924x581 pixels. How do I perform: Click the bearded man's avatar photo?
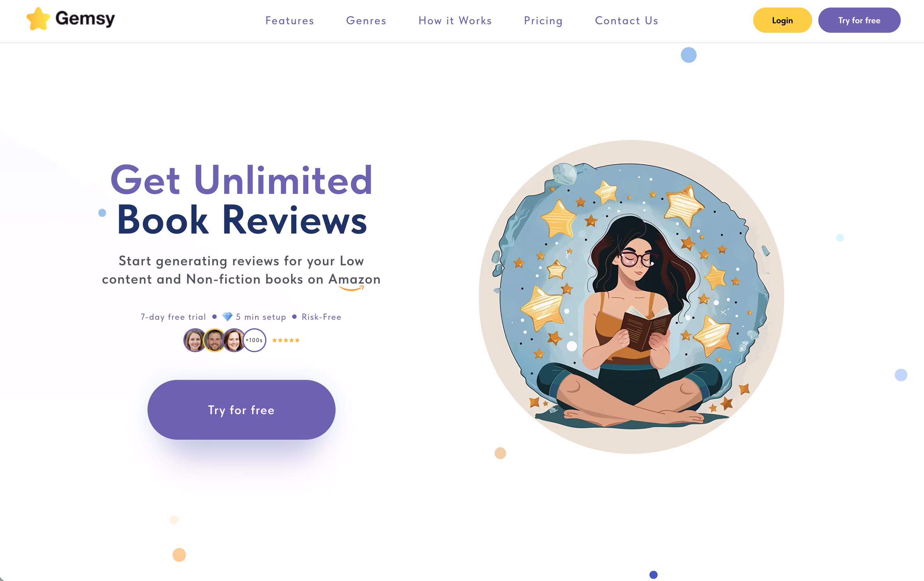click(x=214, y=340)
